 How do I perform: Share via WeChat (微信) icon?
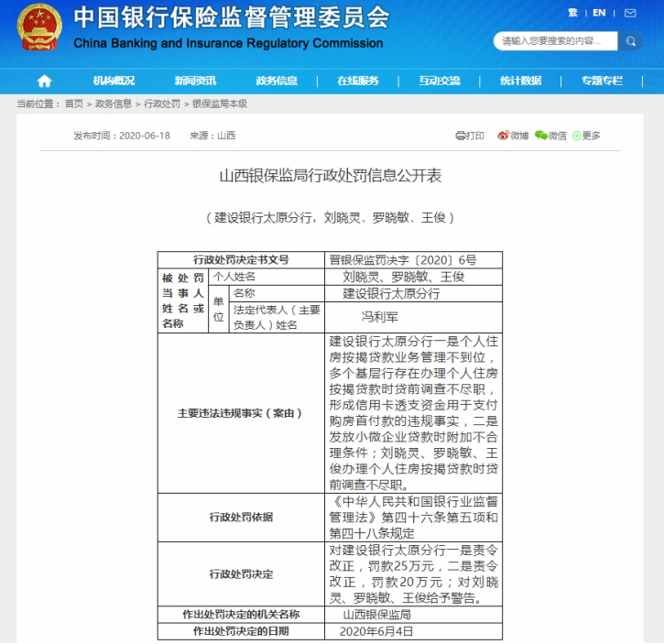[x=550, y=136]
